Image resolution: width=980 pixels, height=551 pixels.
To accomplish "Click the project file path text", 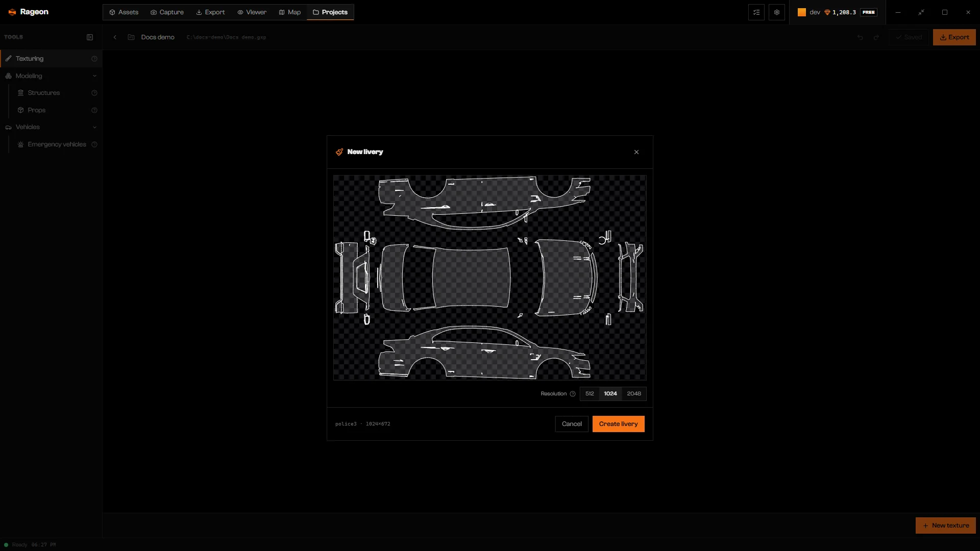I will coord(226,37).
